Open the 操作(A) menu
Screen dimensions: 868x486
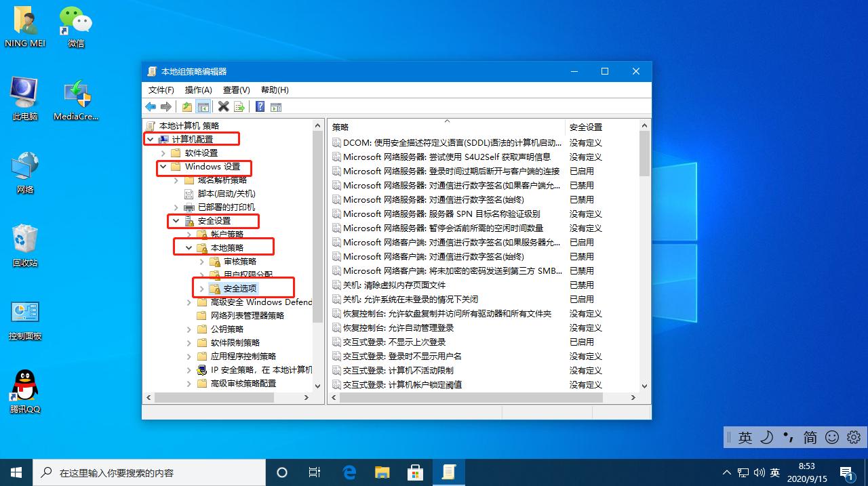(198, 89)
